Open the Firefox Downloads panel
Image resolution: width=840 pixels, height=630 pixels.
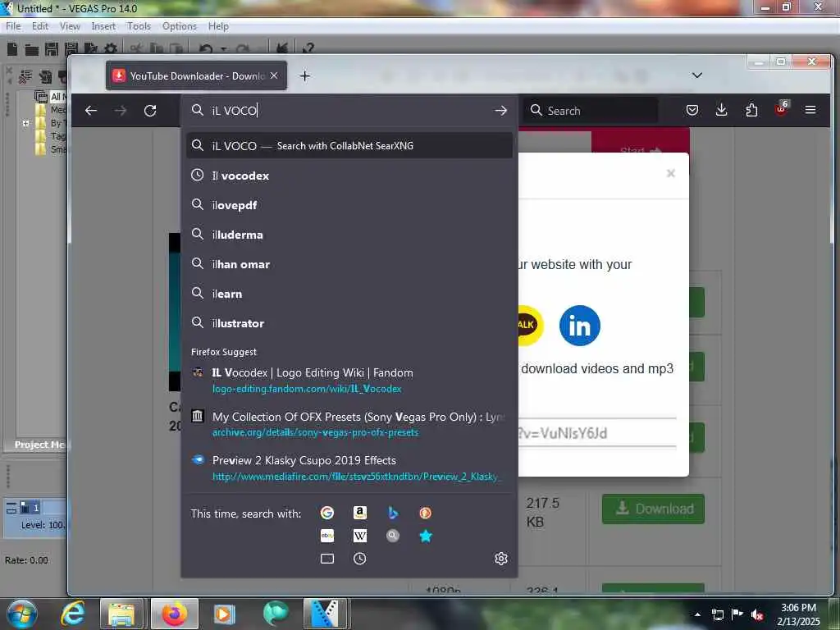[722, 111]
